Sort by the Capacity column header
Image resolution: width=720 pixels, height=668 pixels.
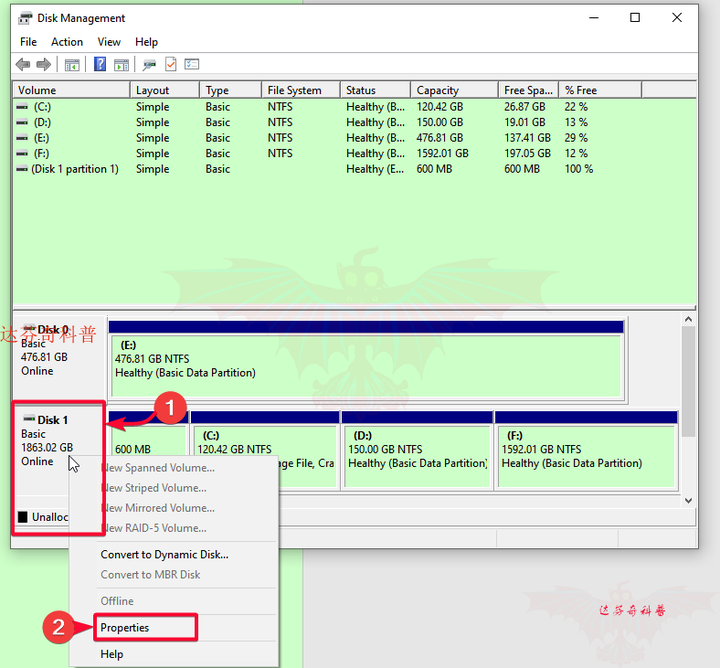click(x=454, y=90)
